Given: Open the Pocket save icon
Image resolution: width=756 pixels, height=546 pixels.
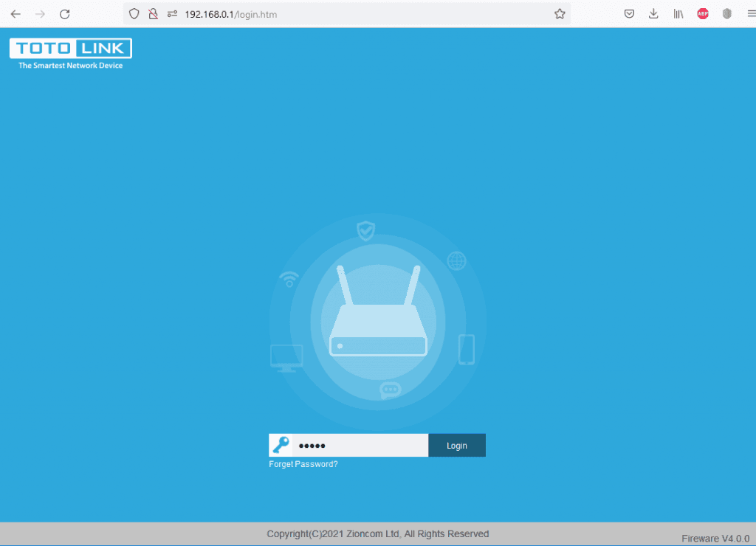Looking at the screenshot, I should (x=629, y=14).
